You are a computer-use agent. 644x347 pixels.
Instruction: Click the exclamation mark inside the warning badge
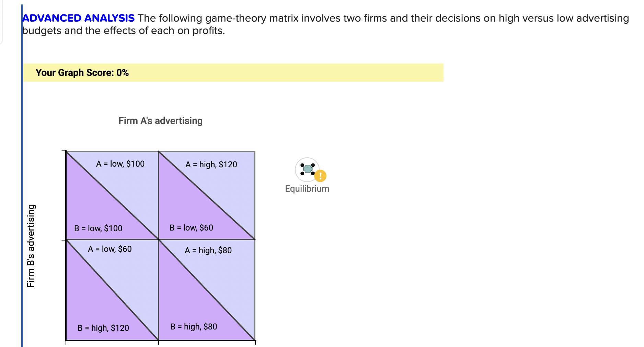pos(320,176)
